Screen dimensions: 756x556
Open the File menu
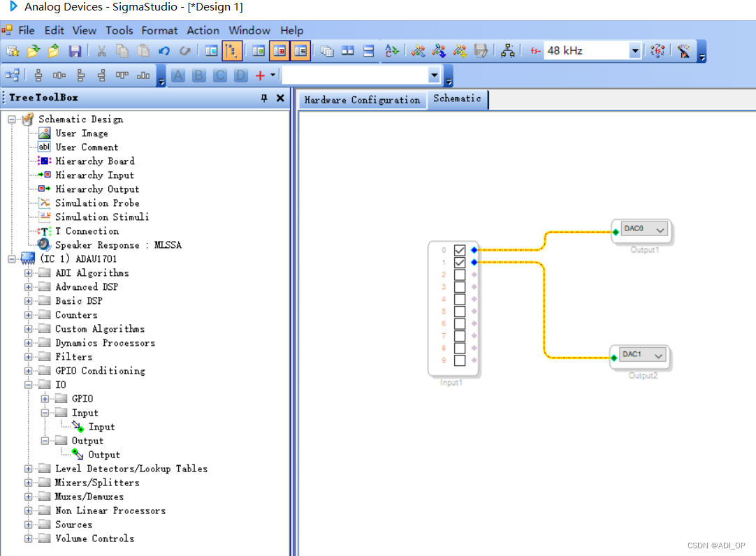[27, 30]
